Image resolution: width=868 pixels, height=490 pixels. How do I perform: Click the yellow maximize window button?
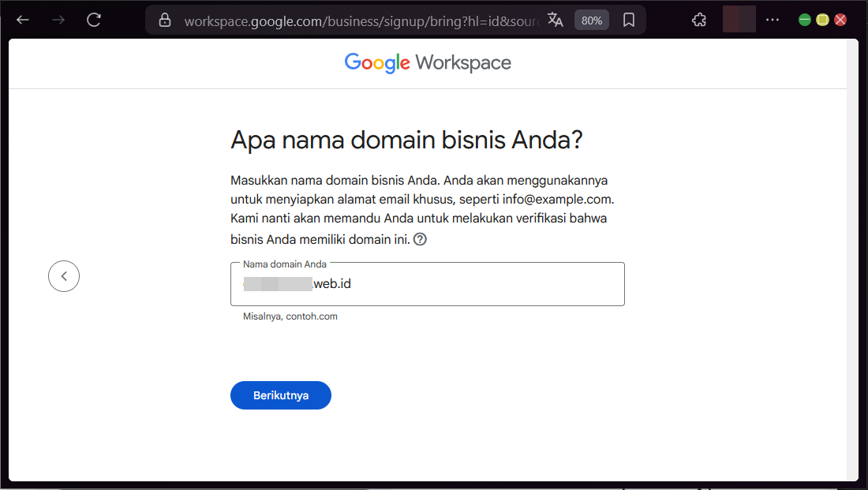(822, 20)
